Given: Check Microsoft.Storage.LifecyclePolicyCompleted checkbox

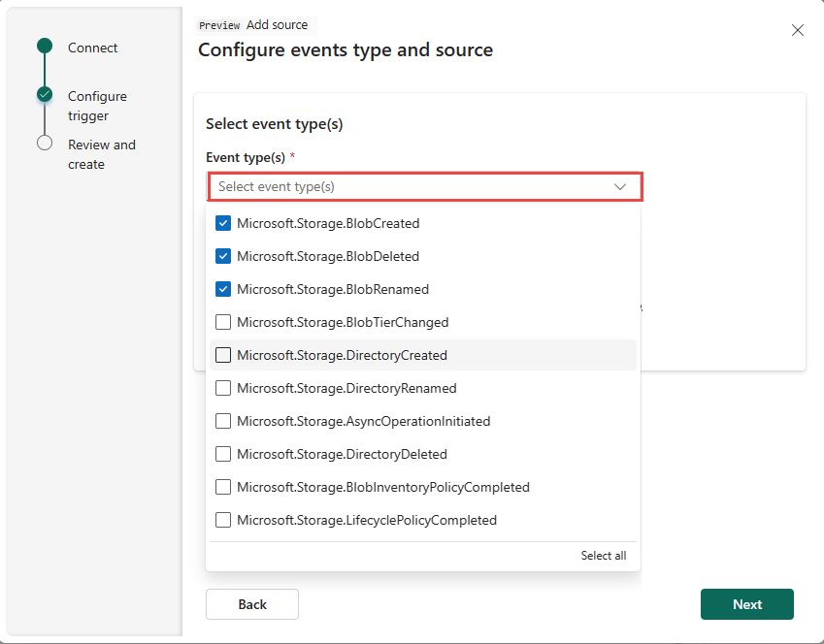Looking at the screenshot, I should (223, 520).
